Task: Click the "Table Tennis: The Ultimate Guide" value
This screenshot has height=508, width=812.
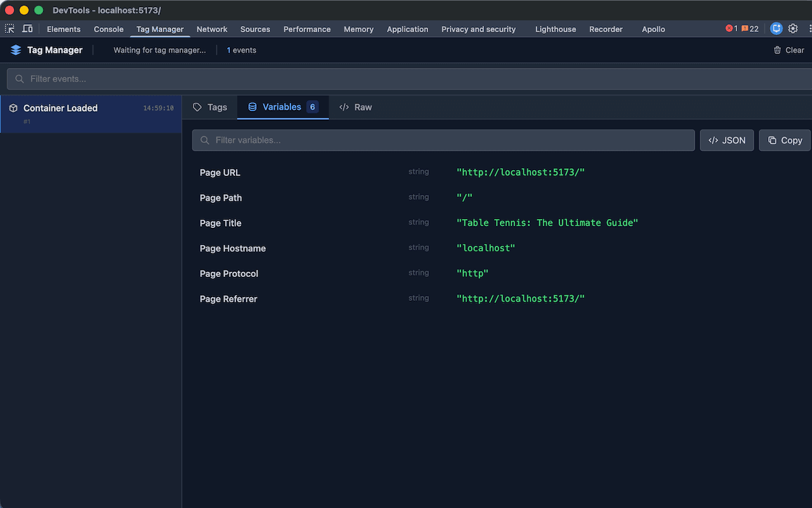Action: [x=547, y=223]
